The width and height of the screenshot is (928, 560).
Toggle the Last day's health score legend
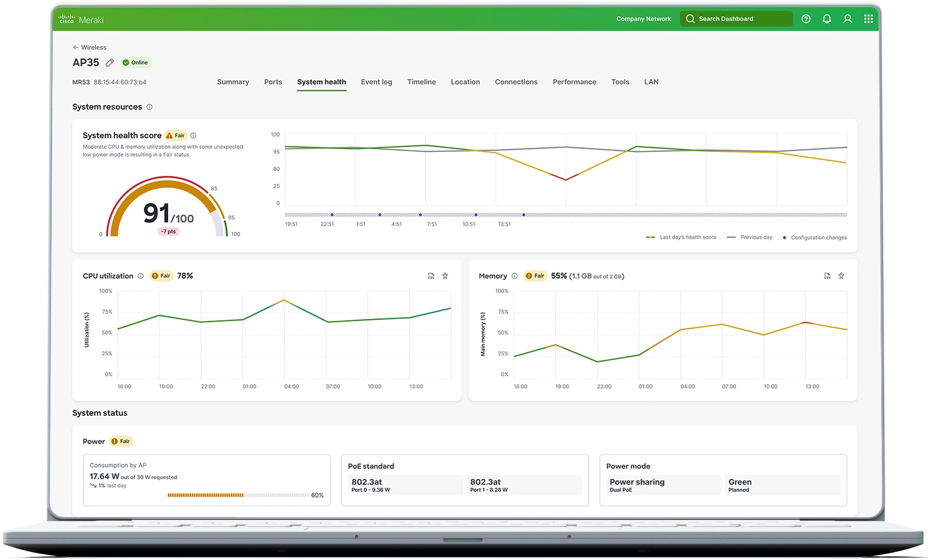(x=681, y=237)
